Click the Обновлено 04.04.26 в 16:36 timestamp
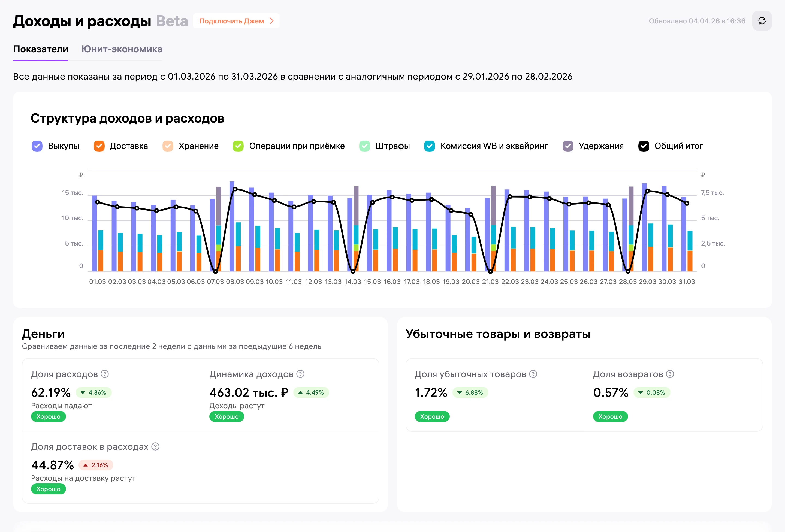 (697, 21)
